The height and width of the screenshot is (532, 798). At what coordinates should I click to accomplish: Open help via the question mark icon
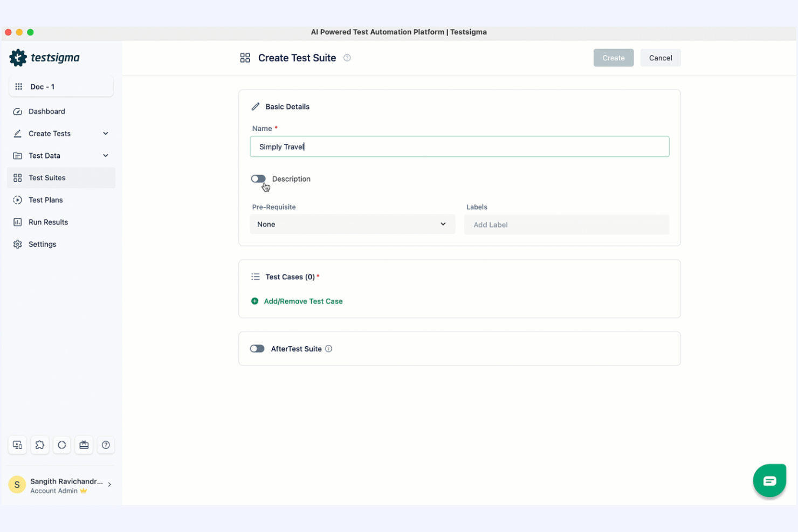[106, 445]
